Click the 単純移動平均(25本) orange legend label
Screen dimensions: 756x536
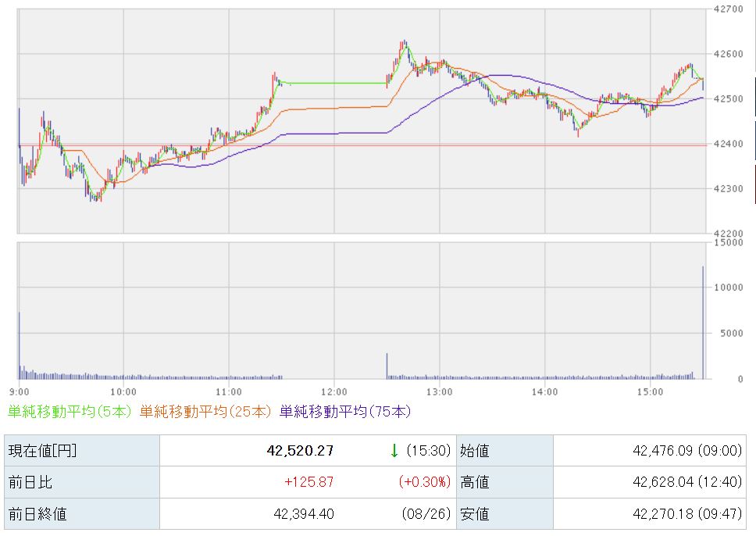pyautogui.click(x=205, y=412)
